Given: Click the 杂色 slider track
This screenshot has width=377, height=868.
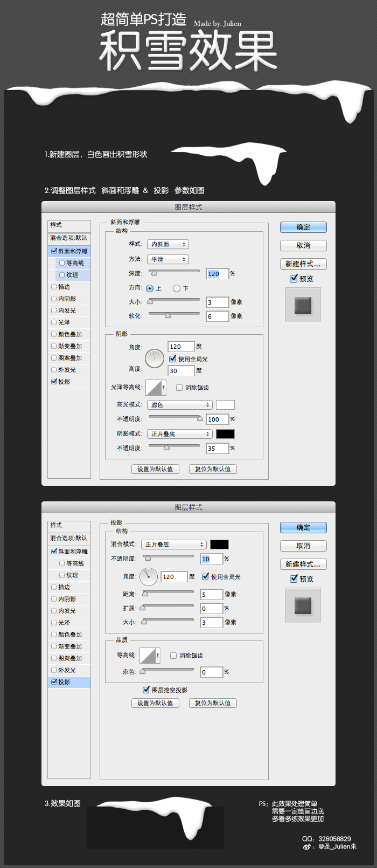Looking at the screenshot, I should (168, 670).
